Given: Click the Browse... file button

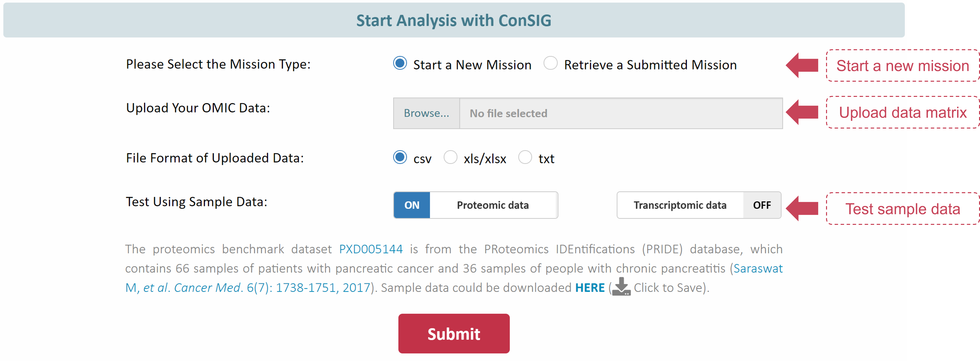Looking at the screenshot, I should click(x=426, y=113).
